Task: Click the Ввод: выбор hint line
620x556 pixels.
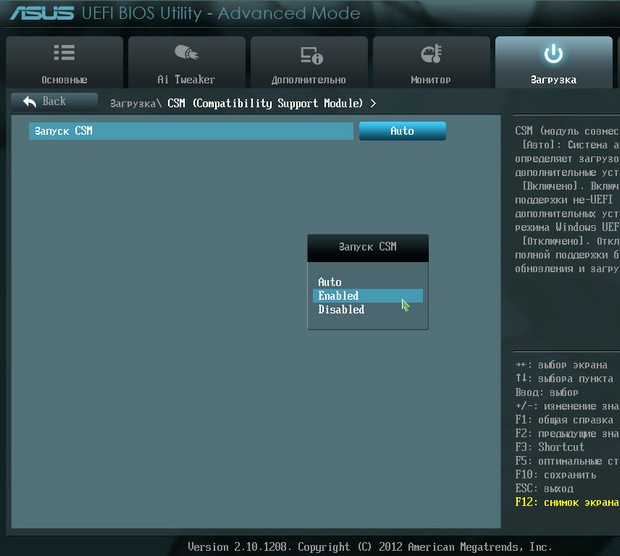Action: [x=547, y=392]
